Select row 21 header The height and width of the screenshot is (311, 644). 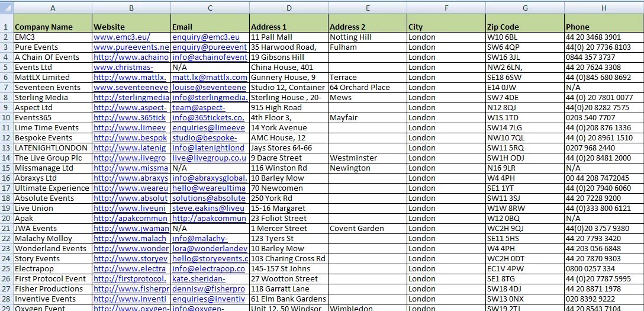7,229
